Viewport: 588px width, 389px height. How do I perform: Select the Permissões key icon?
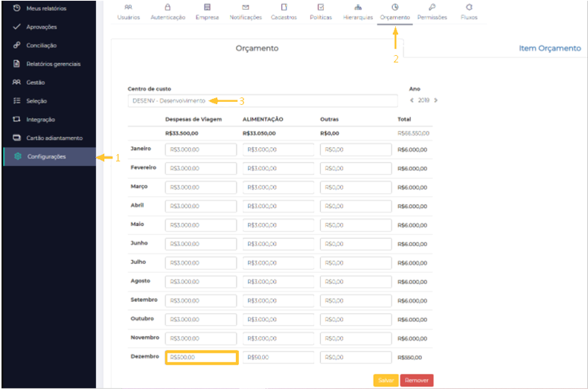pos(432,7)
